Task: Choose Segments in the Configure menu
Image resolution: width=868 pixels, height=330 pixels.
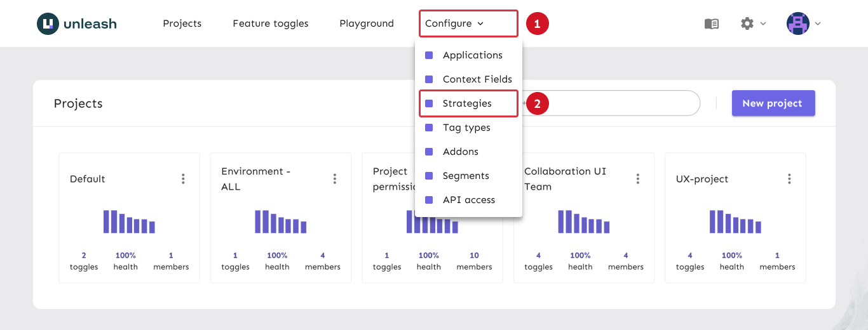Action: pos(466,176)
